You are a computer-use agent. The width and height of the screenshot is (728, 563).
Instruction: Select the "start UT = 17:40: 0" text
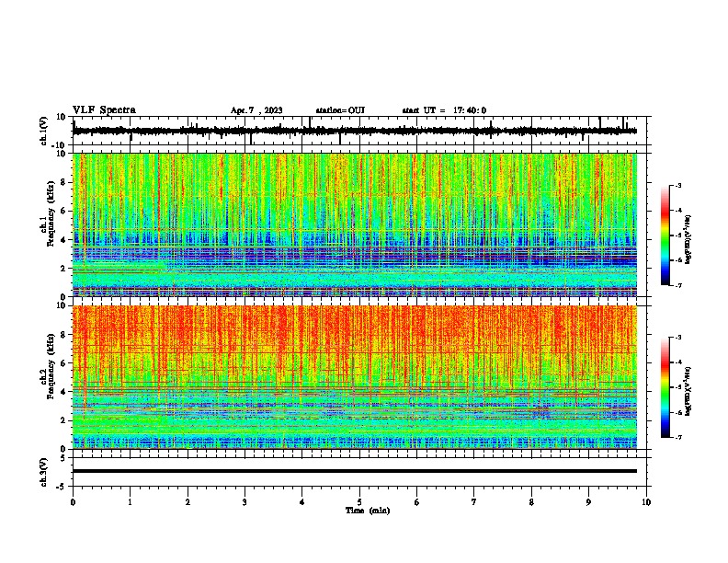444,110
